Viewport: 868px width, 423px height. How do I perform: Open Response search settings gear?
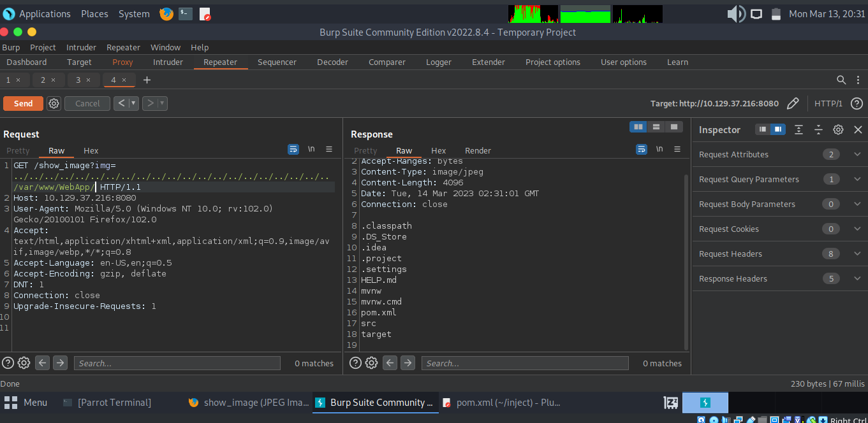(372, 363)
